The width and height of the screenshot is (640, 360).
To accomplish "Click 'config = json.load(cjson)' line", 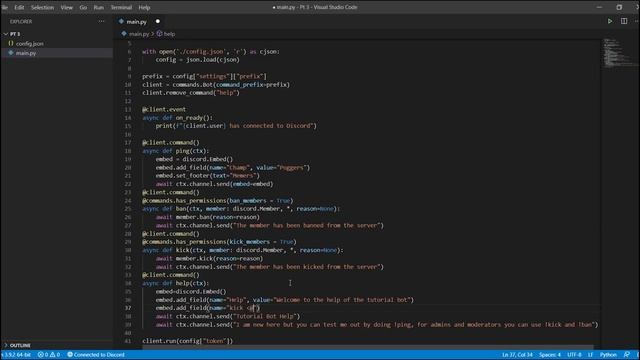I will click(x=198, y=60).
